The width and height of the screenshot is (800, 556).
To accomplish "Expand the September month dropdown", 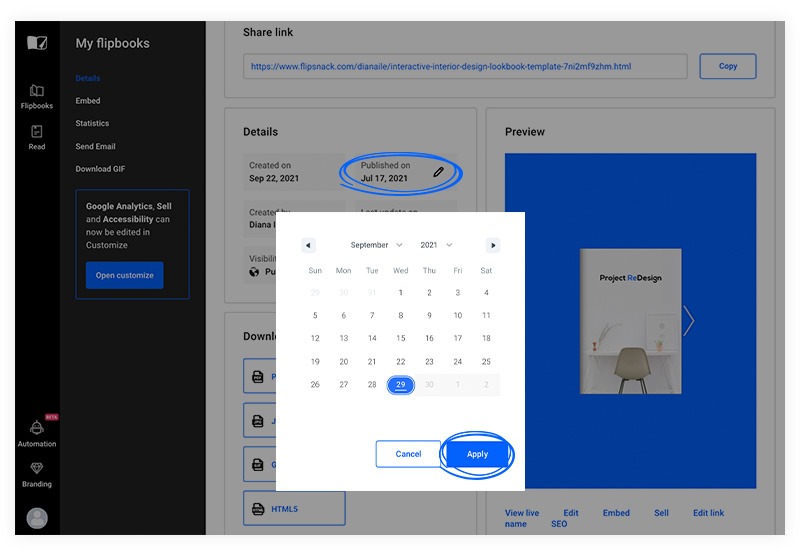I will tap(376, 245).
